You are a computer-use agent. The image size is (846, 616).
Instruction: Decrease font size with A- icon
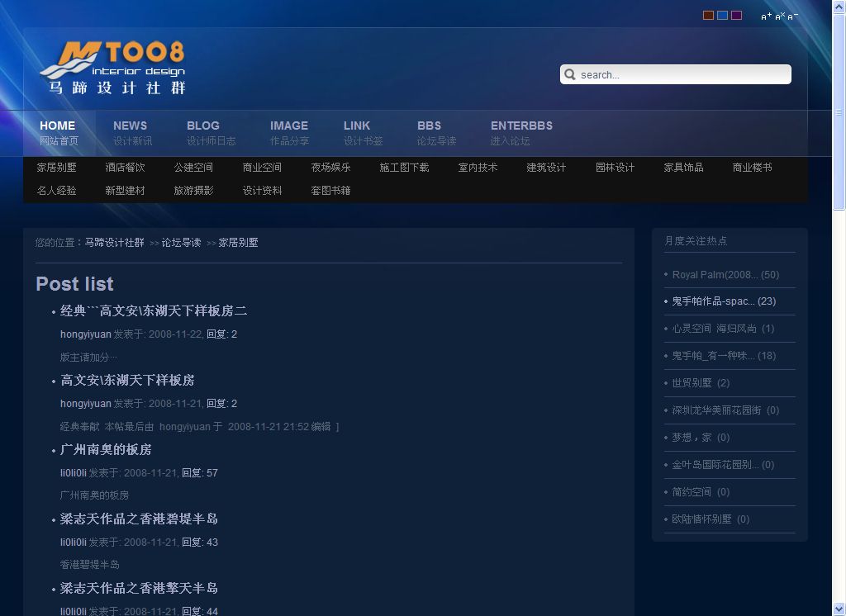(x=792, y=17)
